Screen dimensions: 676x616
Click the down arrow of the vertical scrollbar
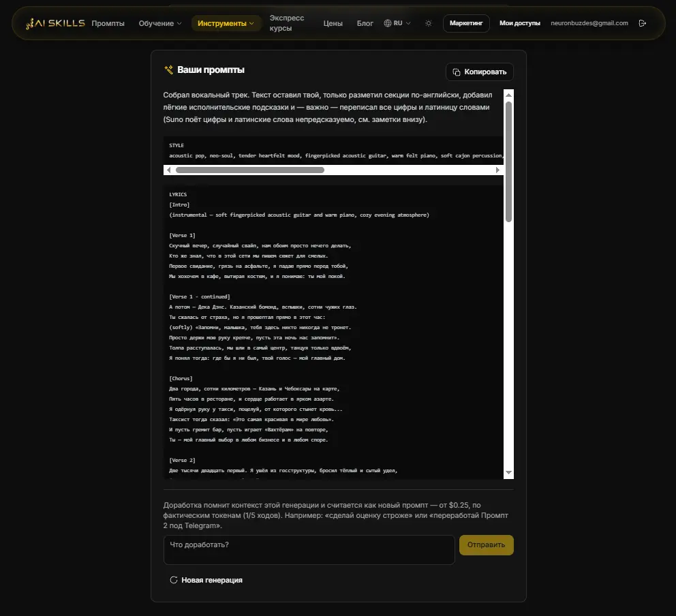click(x=509, y=472)
